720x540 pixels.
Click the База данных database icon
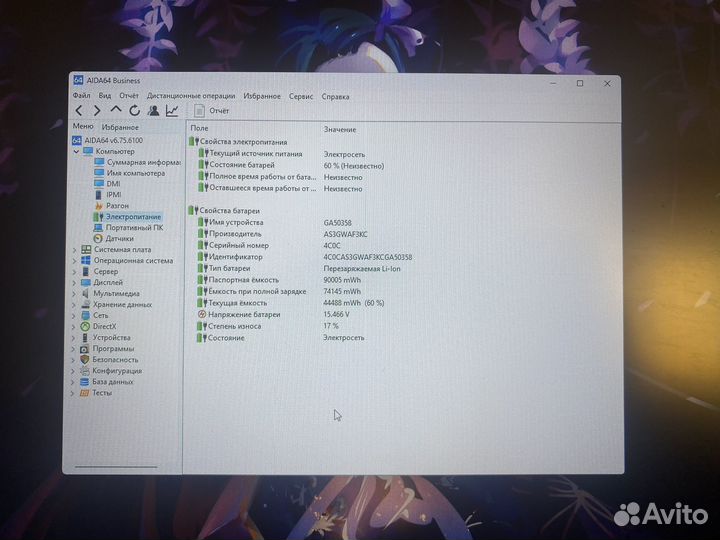point(84,382)
